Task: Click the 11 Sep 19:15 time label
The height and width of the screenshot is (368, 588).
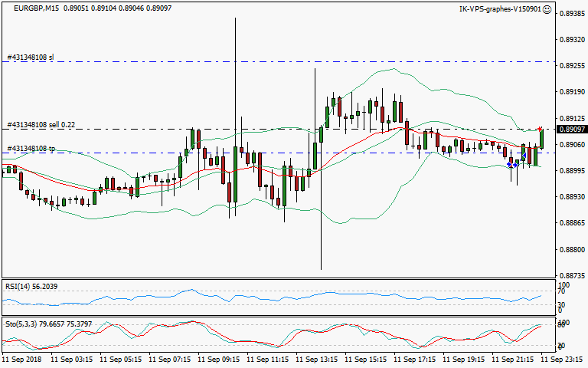Action: coord(463,360)
